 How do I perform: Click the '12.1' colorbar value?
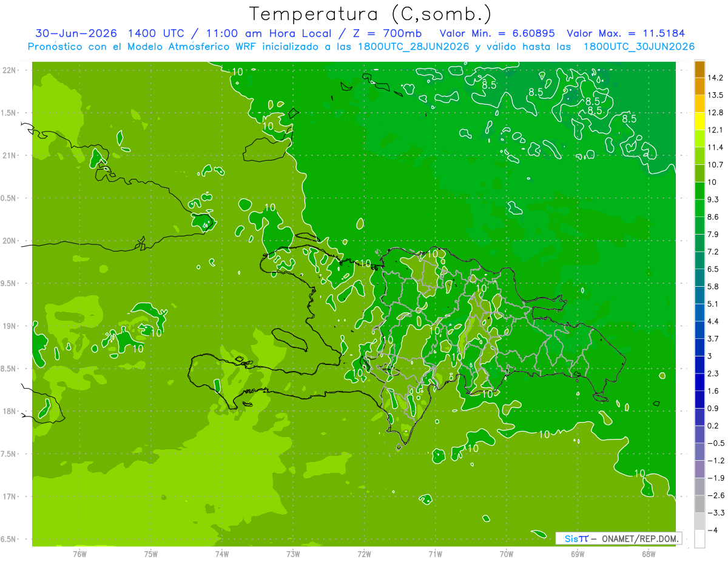click(x=715, y=130)
